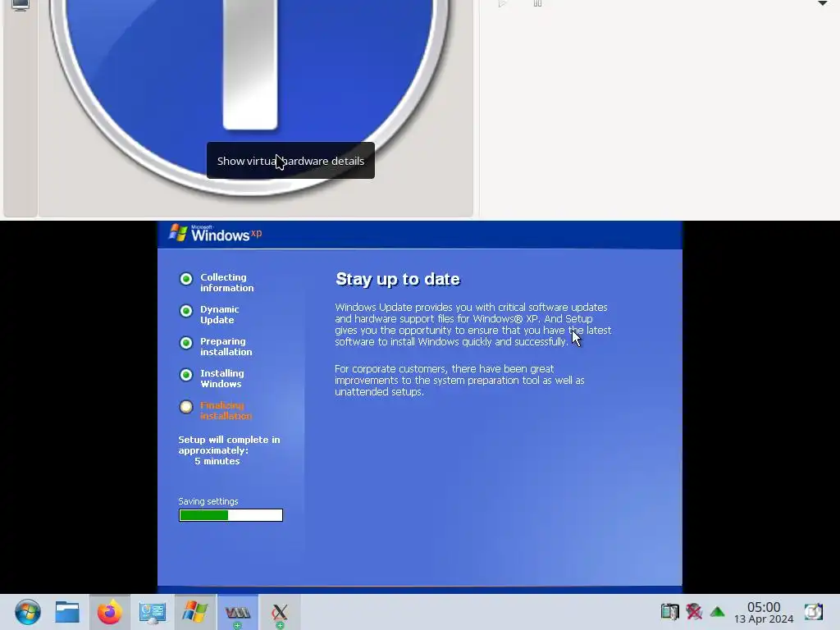Click the blue info icon for virtual hardware details

coord(251,97)
